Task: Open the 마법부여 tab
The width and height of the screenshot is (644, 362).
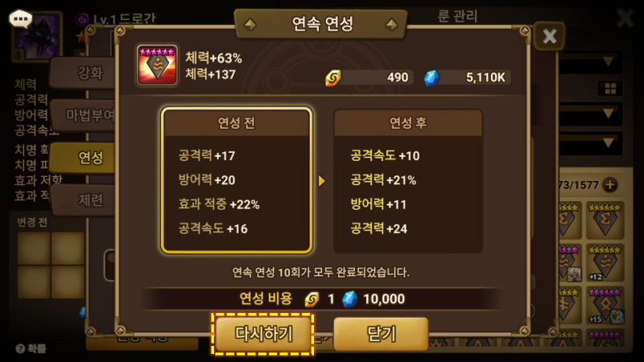Action: pyautogui.click(x=85, y=115)
